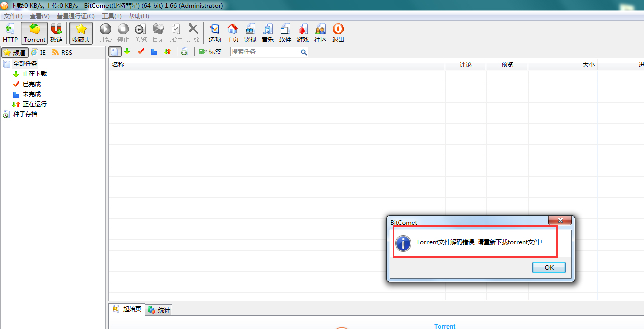The width and height of the screenshot is (644, 329).
Task: Click the green downloading filter icon above list
Action: click(127, 52)
